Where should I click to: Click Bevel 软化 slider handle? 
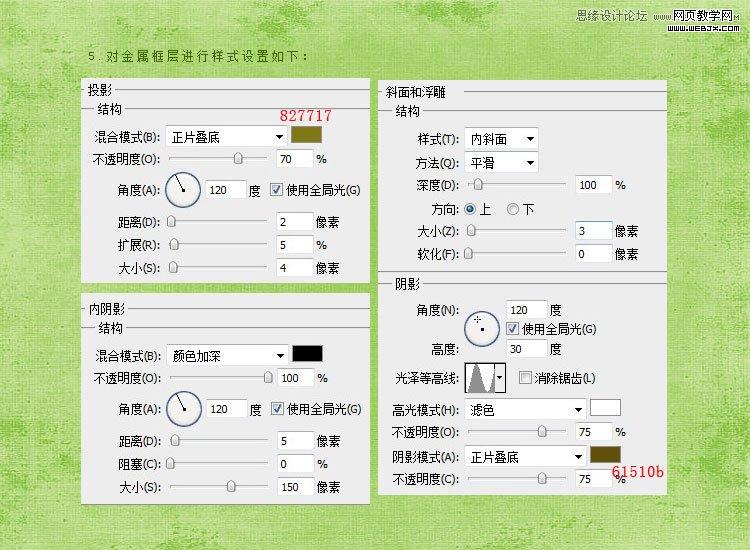pos(469,253)
